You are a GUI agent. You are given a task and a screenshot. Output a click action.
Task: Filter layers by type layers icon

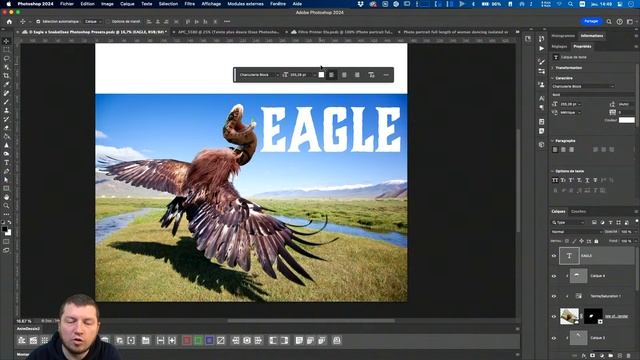tap(610, 222)
